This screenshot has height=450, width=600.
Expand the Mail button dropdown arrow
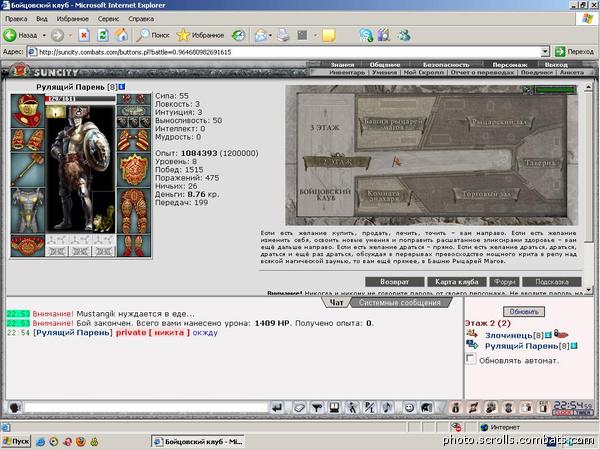(270, 36)
